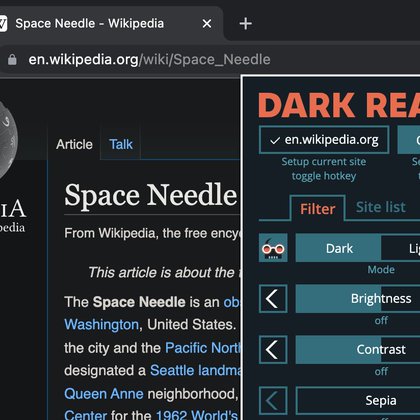Adjust the Brightness slider
Viewport: 420px width, 420px height.
358,299
